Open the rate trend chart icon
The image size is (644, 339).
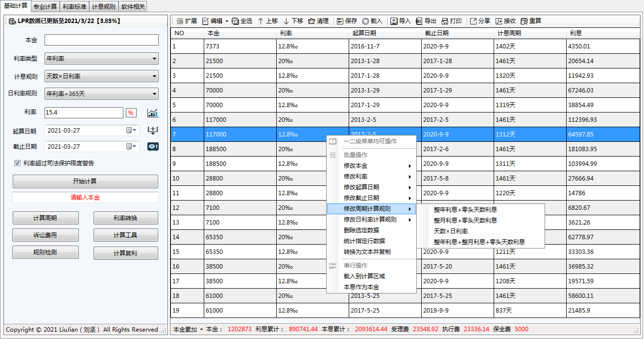(x=153, y=113)
